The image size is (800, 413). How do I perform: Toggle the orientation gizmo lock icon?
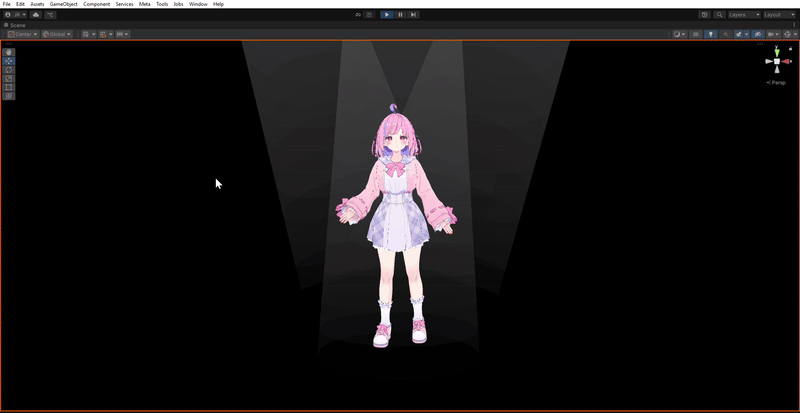(x=790, y=48)
